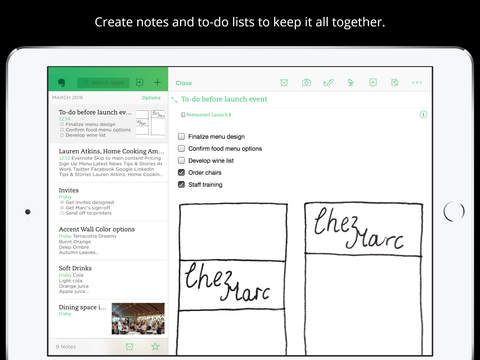Click the annotate marker icon

tap(351, 83)
